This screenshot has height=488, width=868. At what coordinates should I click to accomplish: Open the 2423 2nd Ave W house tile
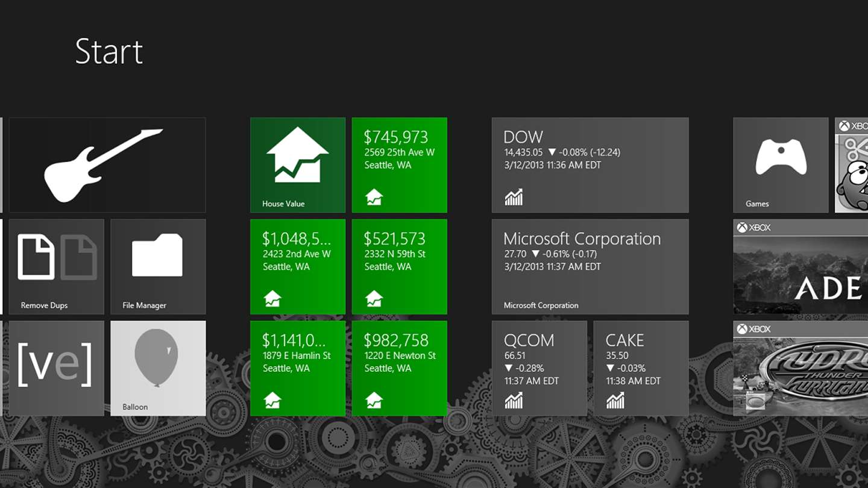(298, 266)
